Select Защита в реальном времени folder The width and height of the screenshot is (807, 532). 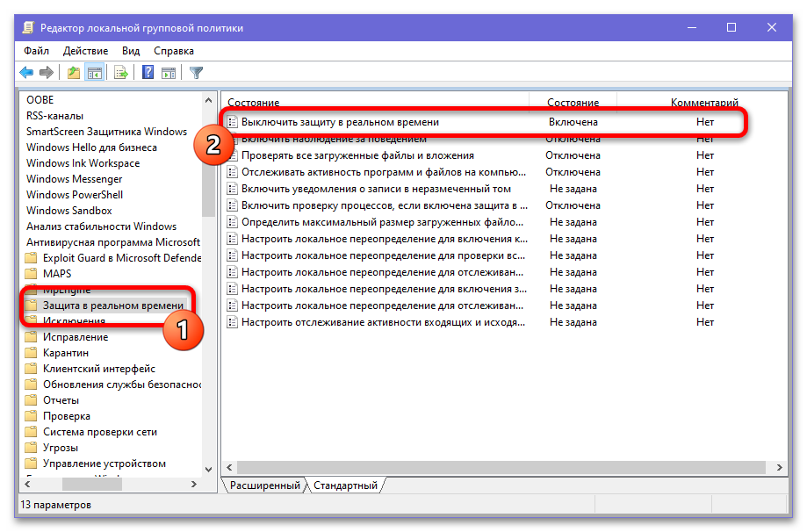click(113, 306)
